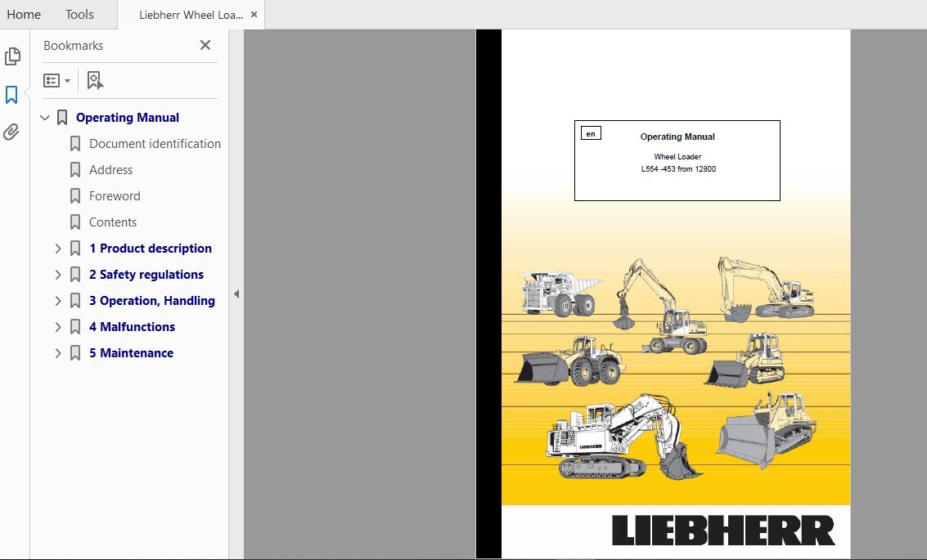Open the attachments paperclip panel icon

(11, 132)
